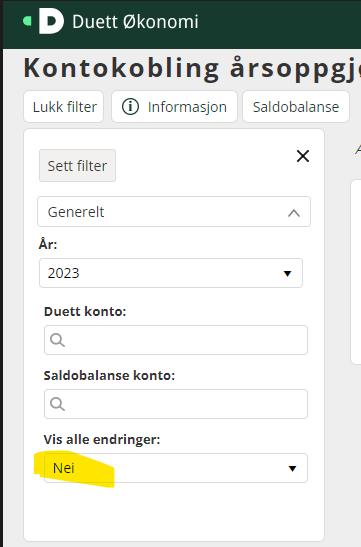Click the info circle icon
This screenshot has width=361, height=547.
tap(130, 107)
